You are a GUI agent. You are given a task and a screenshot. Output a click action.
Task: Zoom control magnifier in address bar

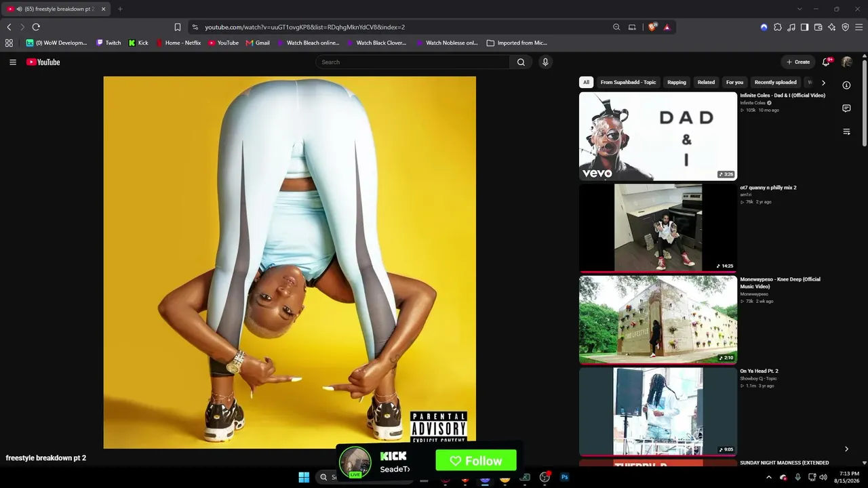[x=616, y=27]
